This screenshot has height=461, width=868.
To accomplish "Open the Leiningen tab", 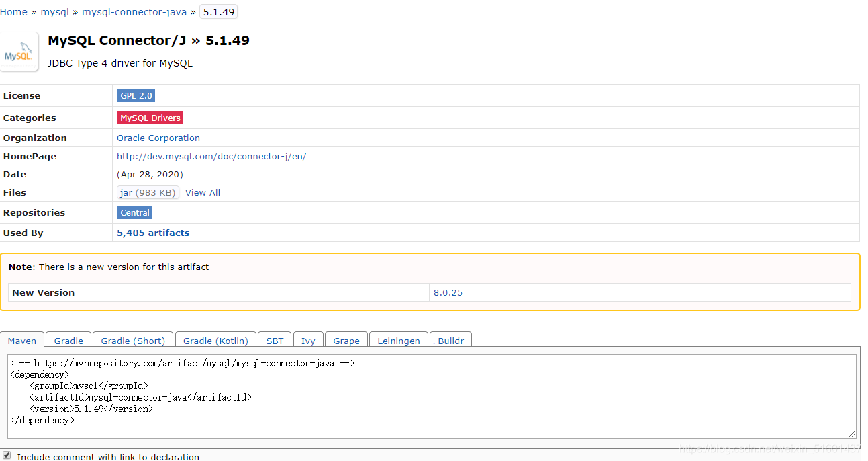I will pos(399,340).
